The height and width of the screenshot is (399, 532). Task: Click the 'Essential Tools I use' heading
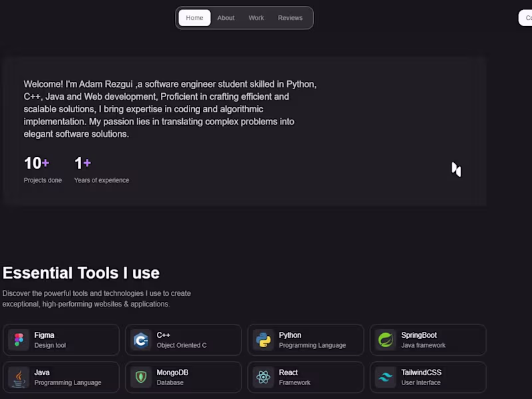point(80,273)
